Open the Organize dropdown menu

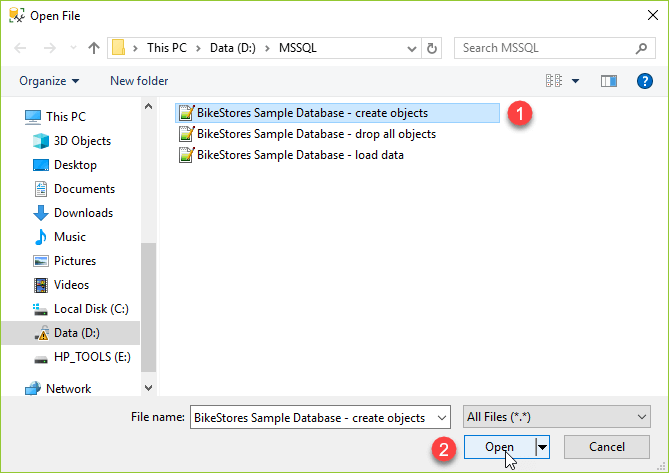click(x=48, y=81)
